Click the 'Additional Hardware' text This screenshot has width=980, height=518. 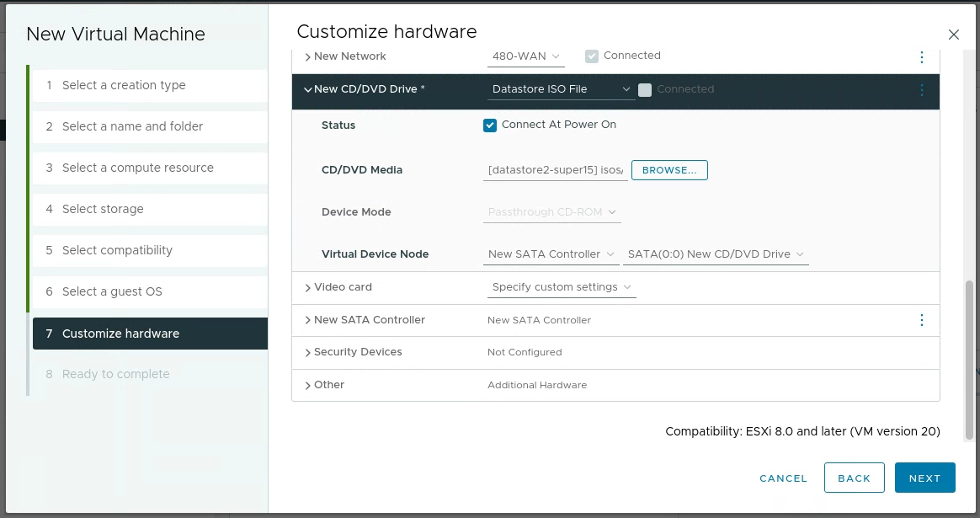tap(537, 386)
